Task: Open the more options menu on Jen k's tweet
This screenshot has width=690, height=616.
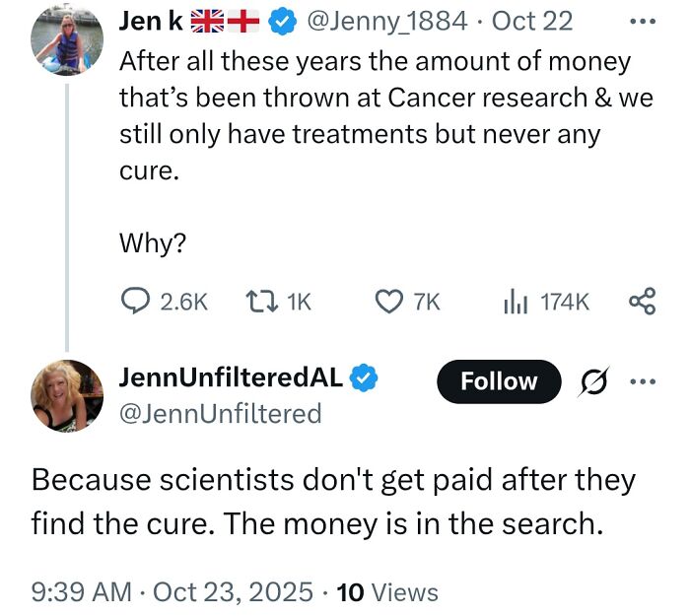Action: coord(645,20)
